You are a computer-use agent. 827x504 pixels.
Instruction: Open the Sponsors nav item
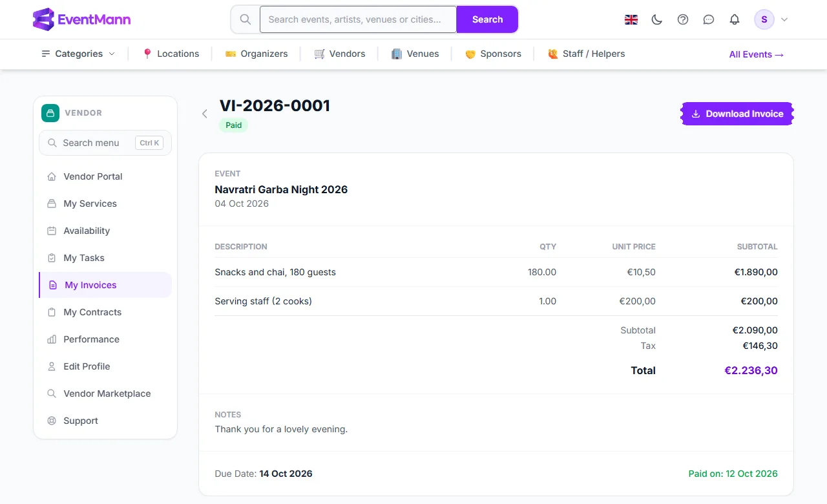click(493, 54)
